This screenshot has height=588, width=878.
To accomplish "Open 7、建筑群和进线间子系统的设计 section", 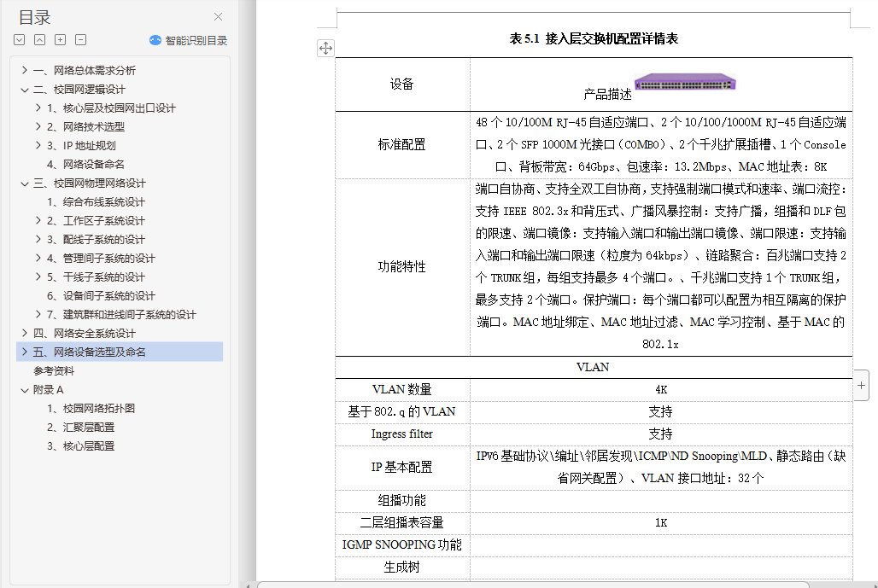I will (x=121, y=314).
